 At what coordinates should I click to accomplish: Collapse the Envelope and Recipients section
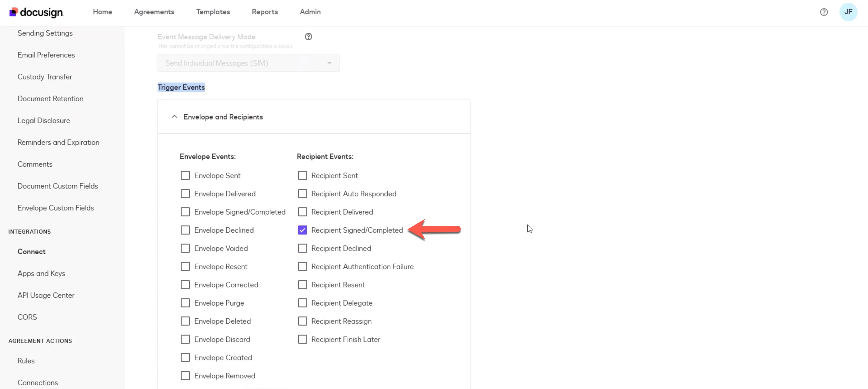[x=174, y=117]
